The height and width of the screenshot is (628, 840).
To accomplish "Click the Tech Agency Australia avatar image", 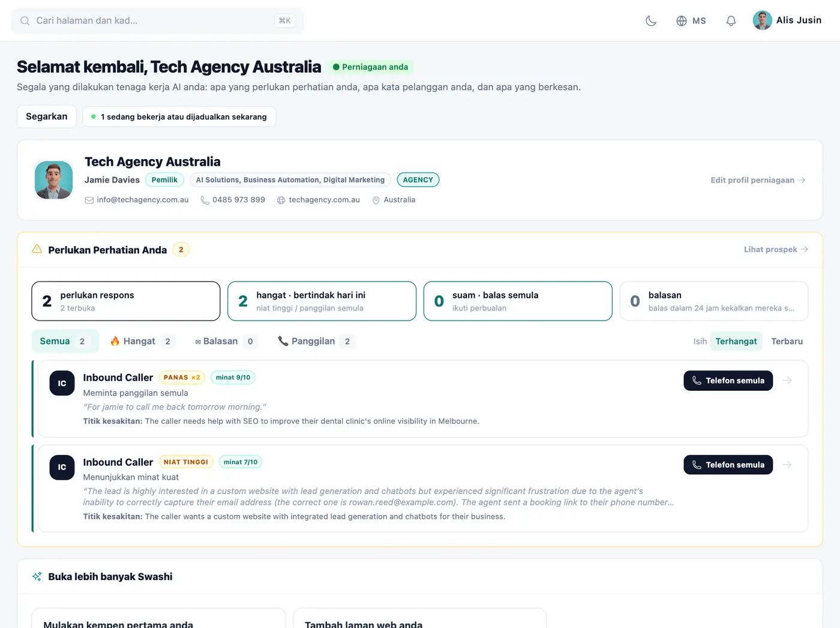I will (x=54, y=180).
